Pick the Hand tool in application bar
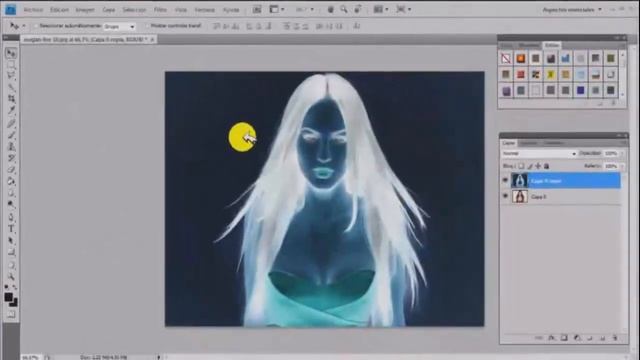The height and width of the screenshot is (360, 640). (330, 9)
